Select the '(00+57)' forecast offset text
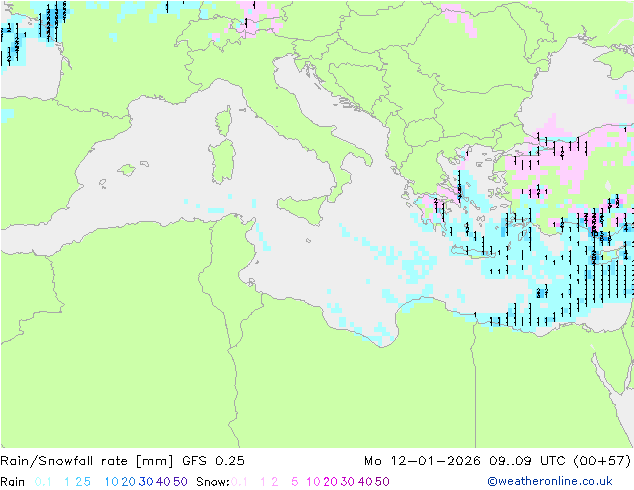The image size is (634, 490). point(602,461)
